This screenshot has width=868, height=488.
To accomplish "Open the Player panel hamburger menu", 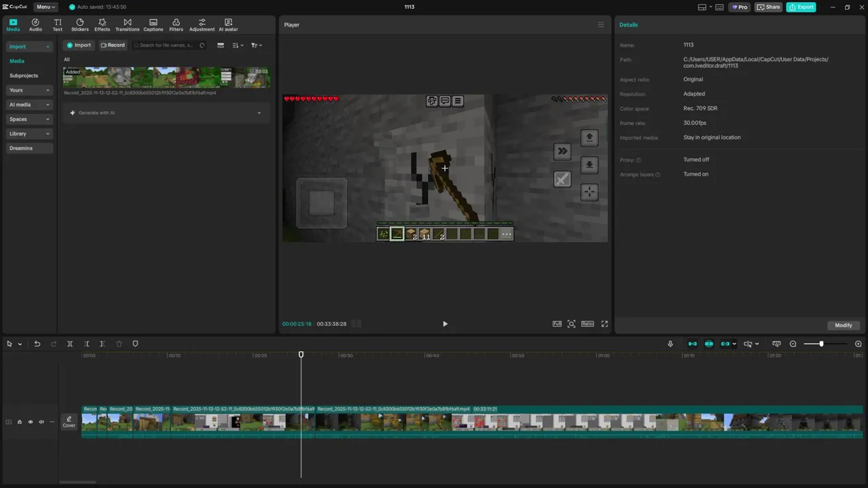I will click(600, 24).
